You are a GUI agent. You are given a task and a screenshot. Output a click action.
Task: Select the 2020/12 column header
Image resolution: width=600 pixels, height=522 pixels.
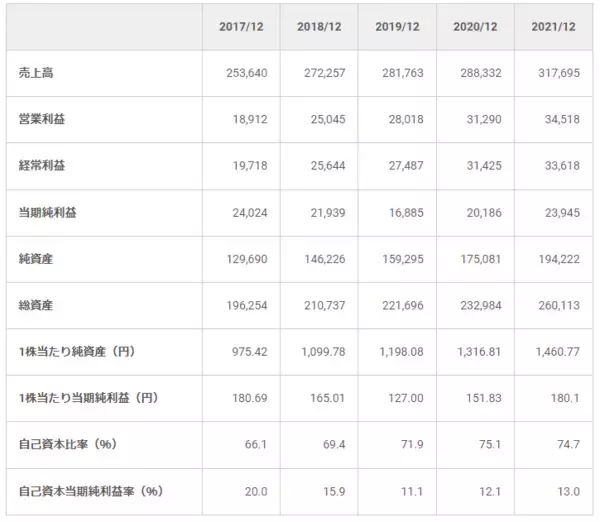[x=476, y=26]
